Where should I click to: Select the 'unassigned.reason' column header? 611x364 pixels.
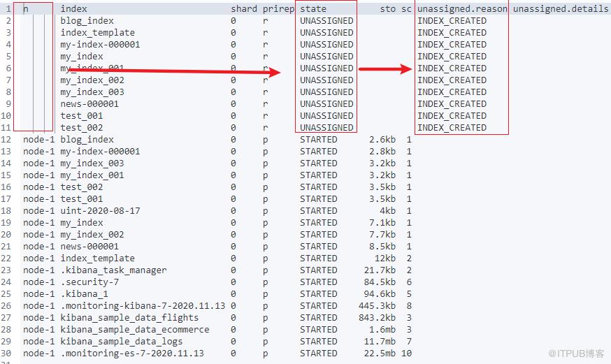coord(461,9)
